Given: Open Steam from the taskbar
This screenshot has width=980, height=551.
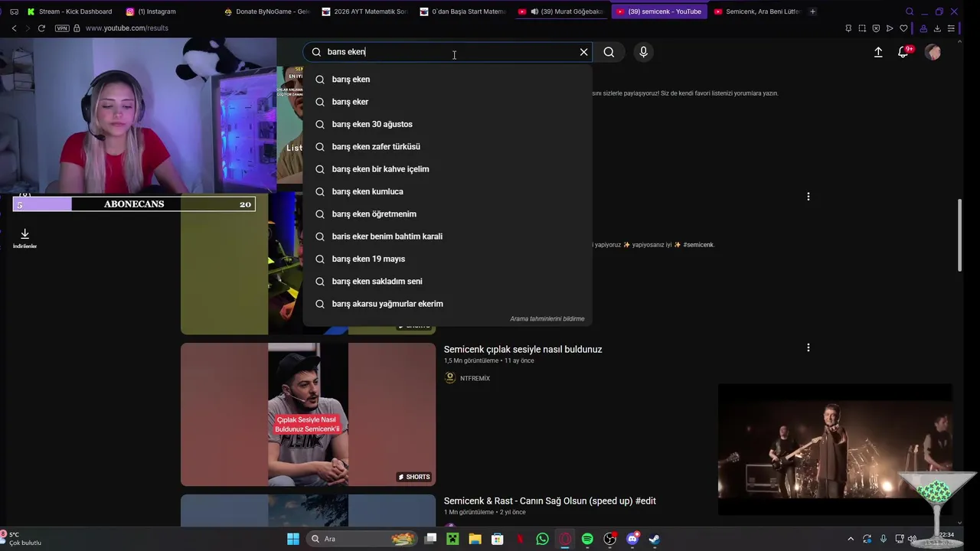Looking at the screenshot, I should 655,539.
